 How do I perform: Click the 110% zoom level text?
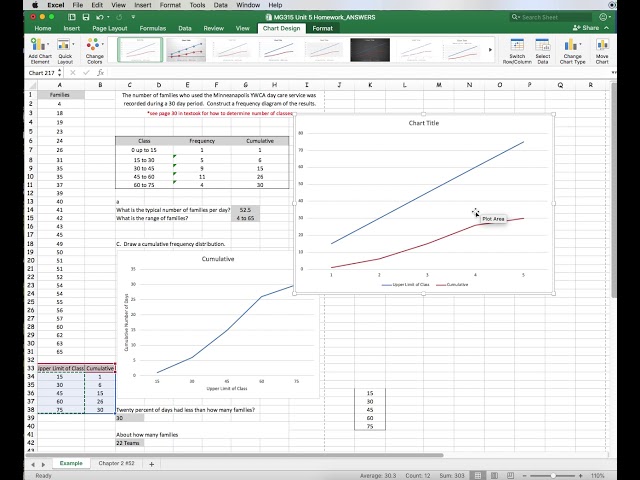598,476
